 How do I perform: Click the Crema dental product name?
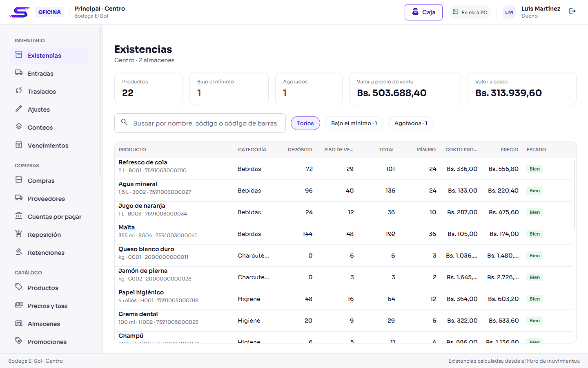click(x=138, y=314)
